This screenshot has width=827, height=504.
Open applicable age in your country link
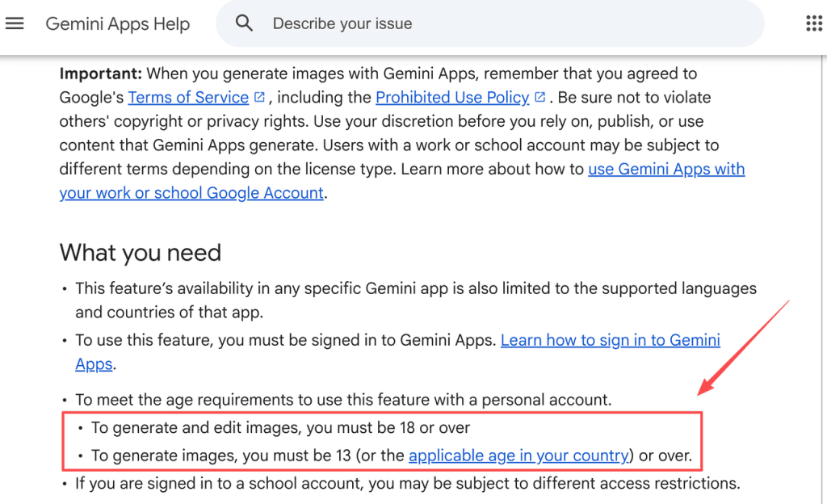point(518,456)
